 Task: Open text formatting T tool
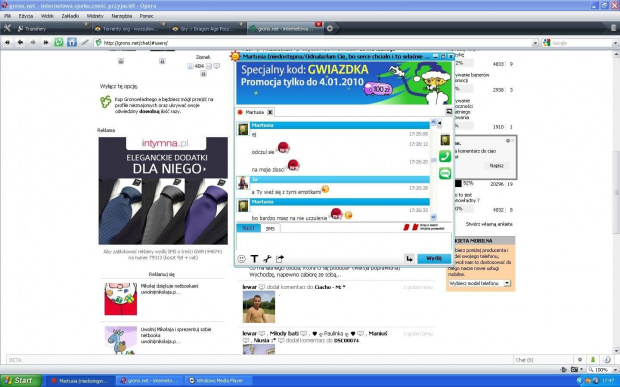[254, 259]
